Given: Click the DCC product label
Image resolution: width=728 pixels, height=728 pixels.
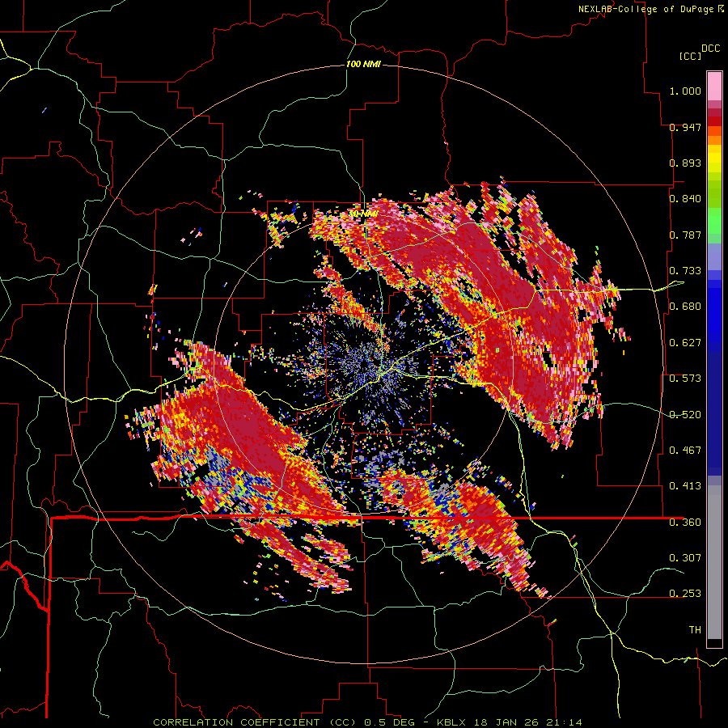Looking at the screenshot, I should pyautogui.click(x=710, y=49).
